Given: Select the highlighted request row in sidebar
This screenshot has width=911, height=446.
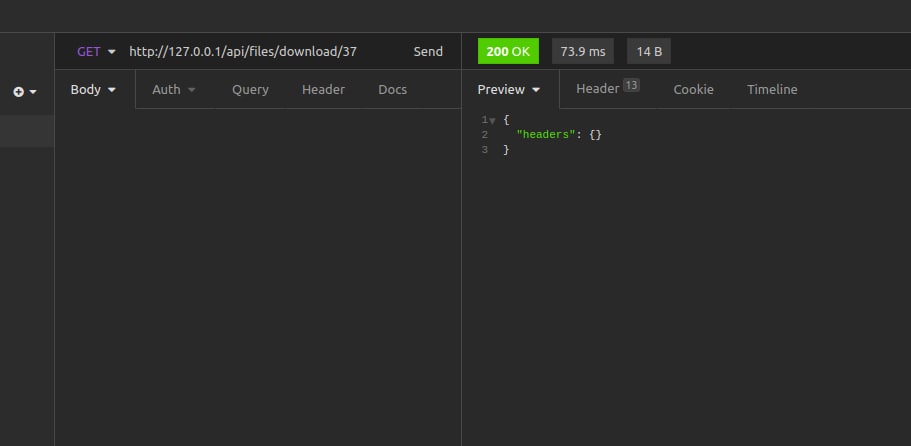Looking at the screenshot, I should pos(27,131).
